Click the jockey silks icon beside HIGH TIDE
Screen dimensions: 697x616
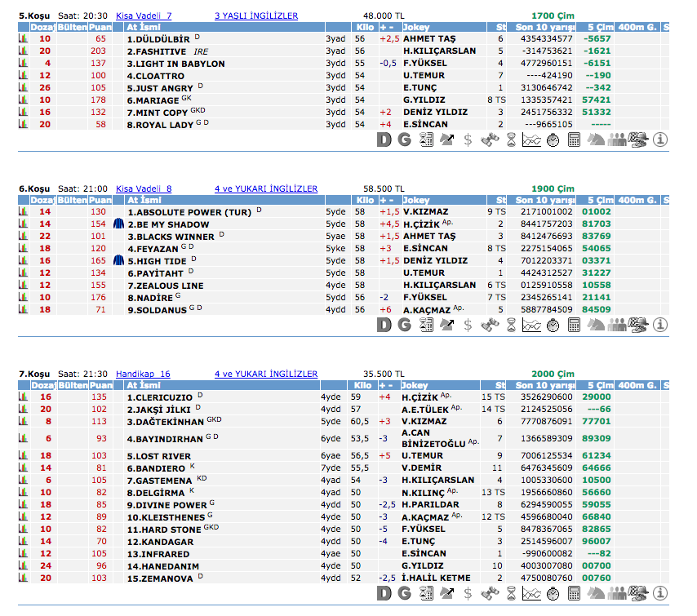point(118,261)
